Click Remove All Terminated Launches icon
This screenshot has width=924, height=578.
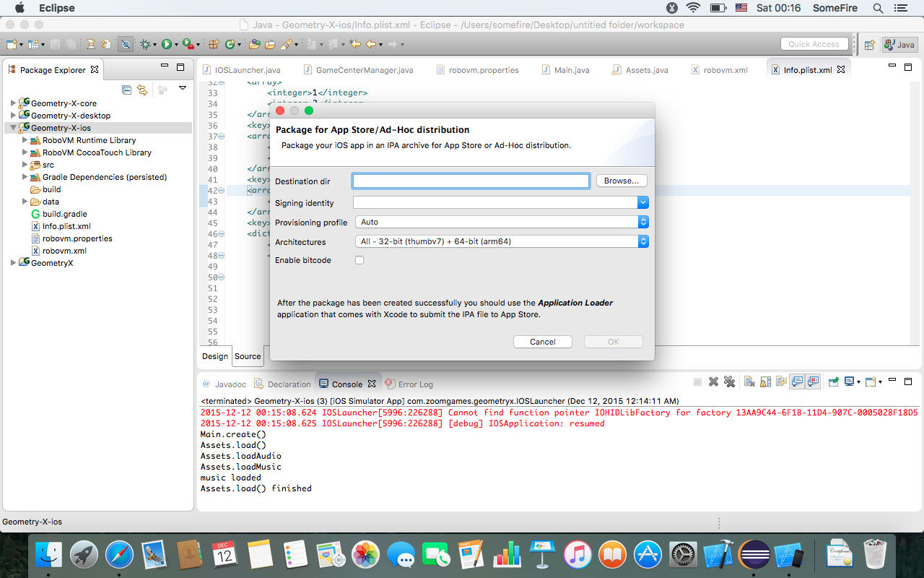click(x=729, y=381)
